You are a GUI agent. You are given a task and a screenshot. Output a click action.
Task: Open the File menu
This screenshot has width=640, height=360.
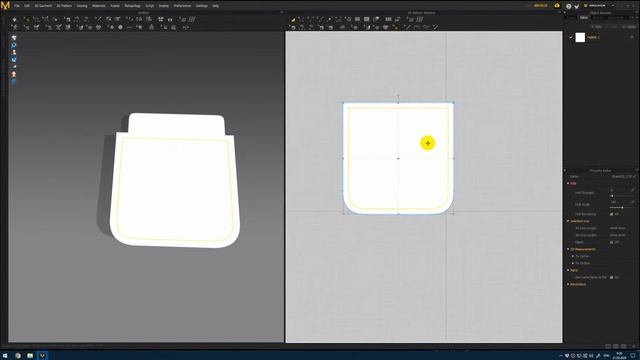coord(17,6)
